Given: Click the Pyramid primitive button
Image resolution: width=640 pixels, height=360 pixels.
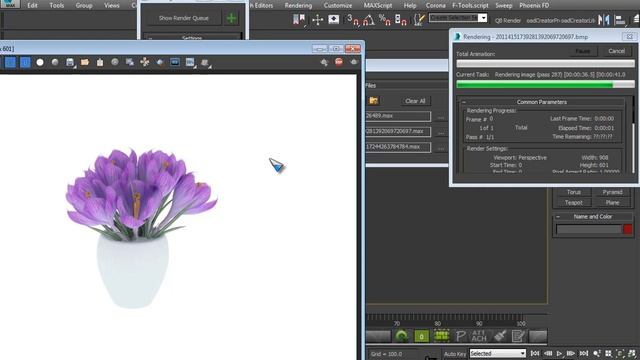Looking at the screenshot, I should (x=612, y=192).
